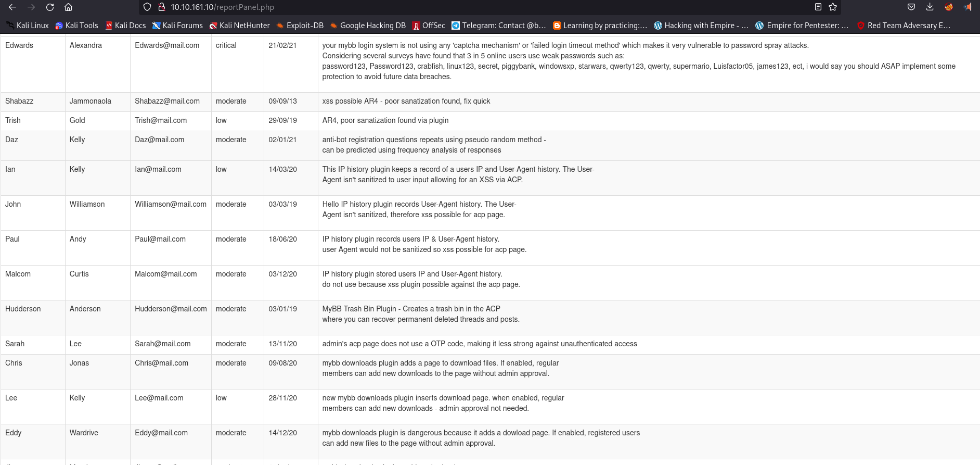This screenshot has width=980, height=465.
Task: Open the downloads panel
Action: click(930, 7)
